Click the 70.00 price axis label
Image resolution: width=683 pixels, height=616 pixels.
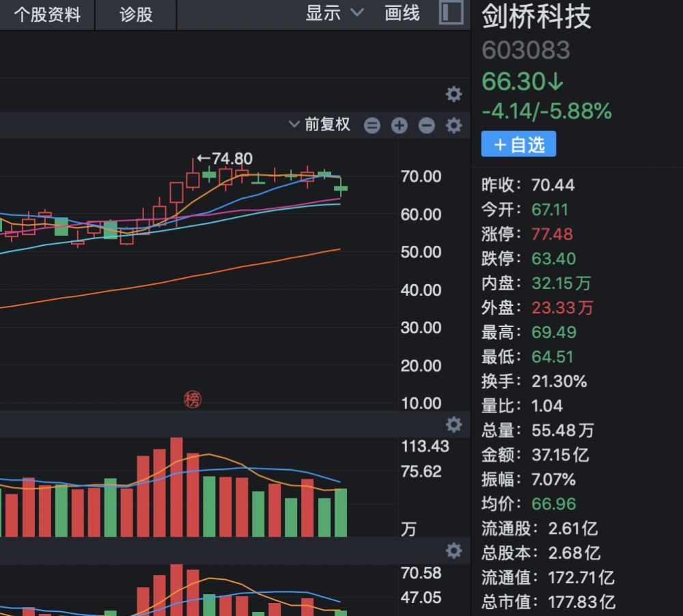point(421,176)
